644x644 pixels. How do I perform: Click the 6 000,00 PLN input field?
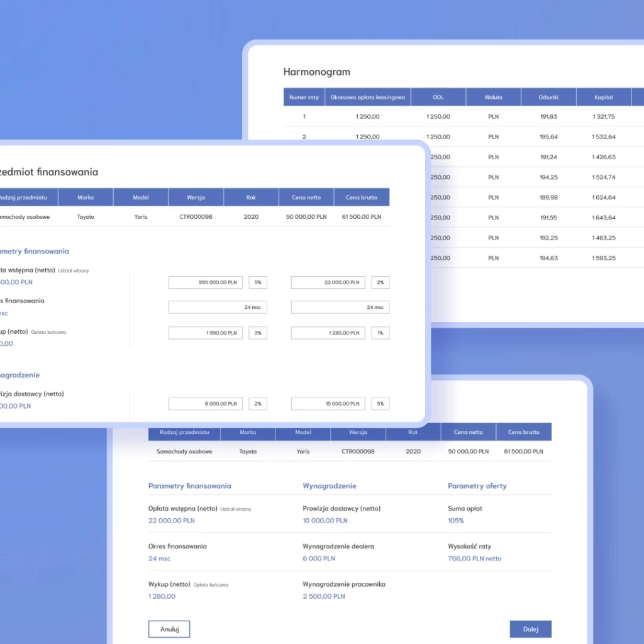coord(205,404)
